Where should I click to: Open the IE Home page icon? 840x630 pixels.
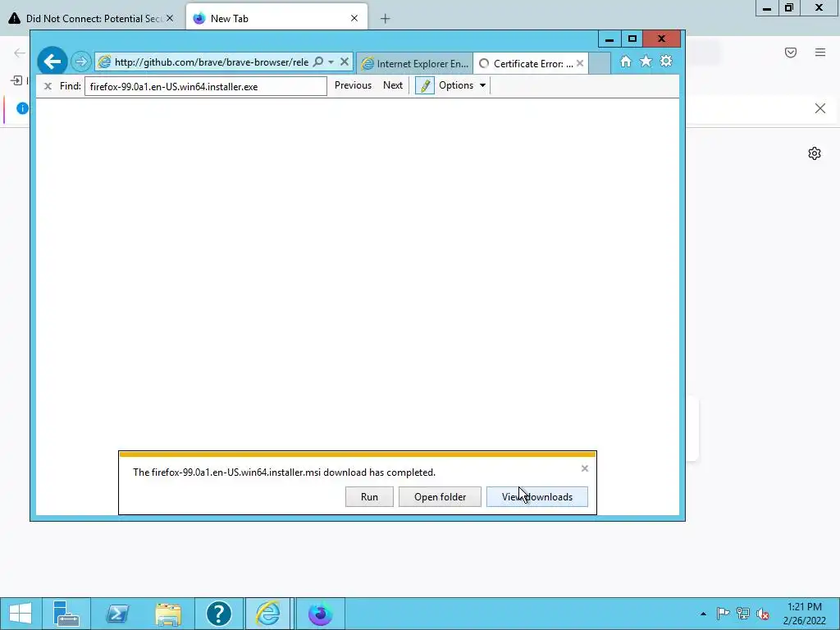coord(625,62)
